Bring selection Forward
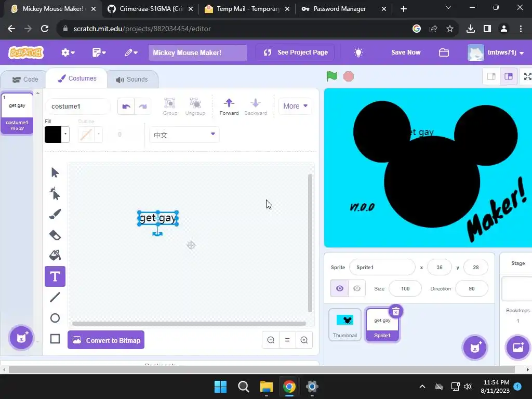Viewport: 532px width, 399px height. click(229, 107)
